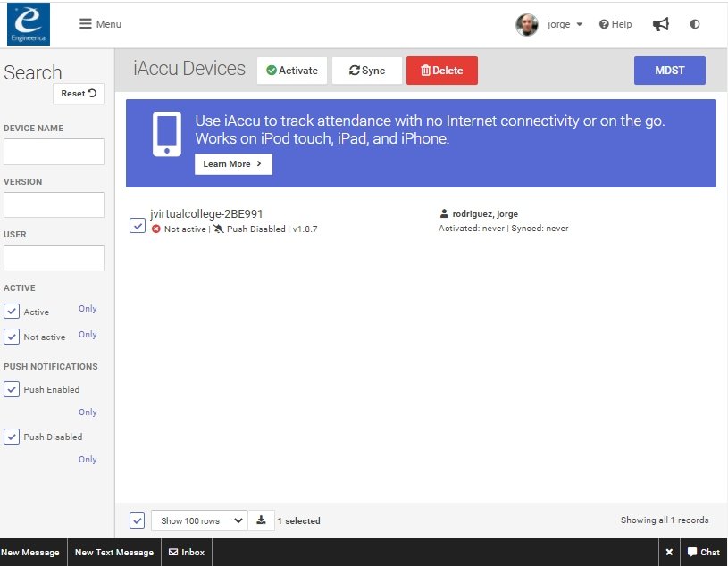
Task: Open New Message in bottom bar
Action: click(x=30, y=553)
